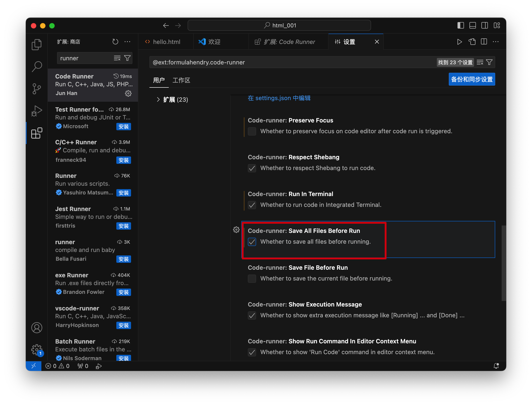Toggle Show Run Command In Editor Context Menu
532x405 pixels.
[252, 353]
